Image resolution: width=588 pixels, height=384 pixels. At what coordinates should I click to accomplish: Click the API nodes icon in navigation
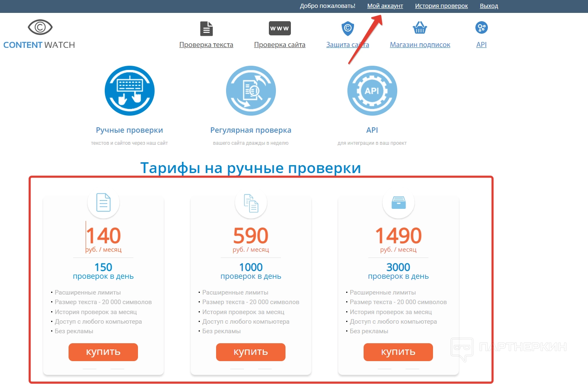[481, 28]
